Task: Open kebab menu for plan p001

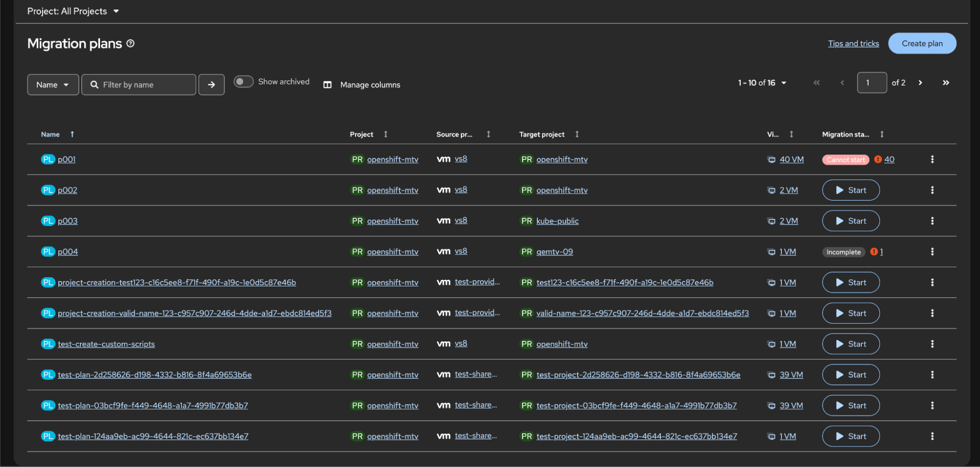Action: coord(932,159)
